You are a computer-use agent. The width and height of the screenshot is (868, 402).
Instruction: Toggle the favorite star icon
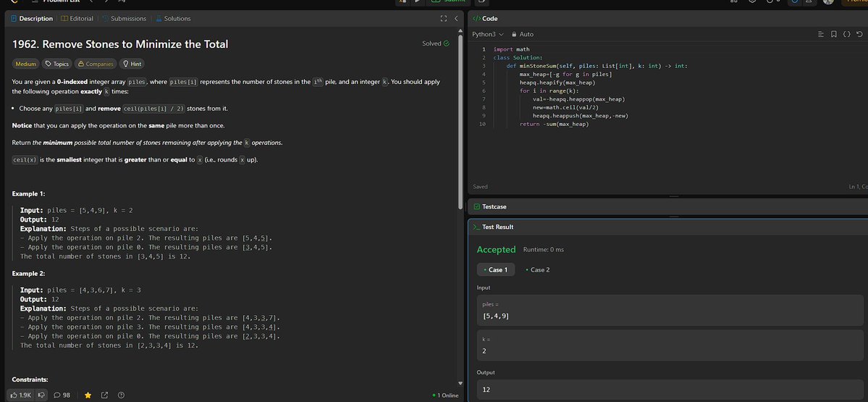click(x=88, y=395)
